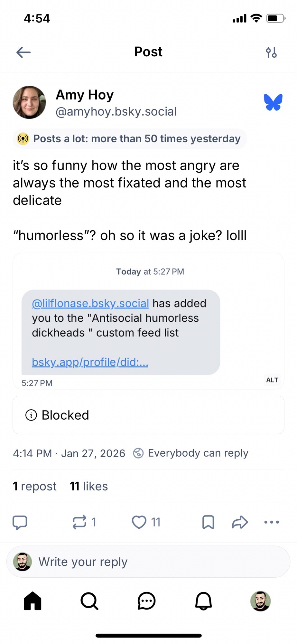Show who can reply settings
This screenshot has height=644, width=297.
[x=191, y=453]
